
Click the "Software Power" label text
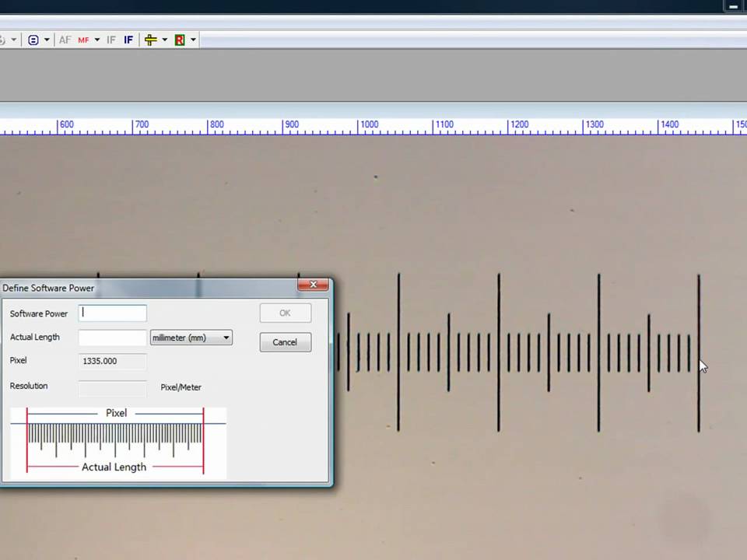39,313
